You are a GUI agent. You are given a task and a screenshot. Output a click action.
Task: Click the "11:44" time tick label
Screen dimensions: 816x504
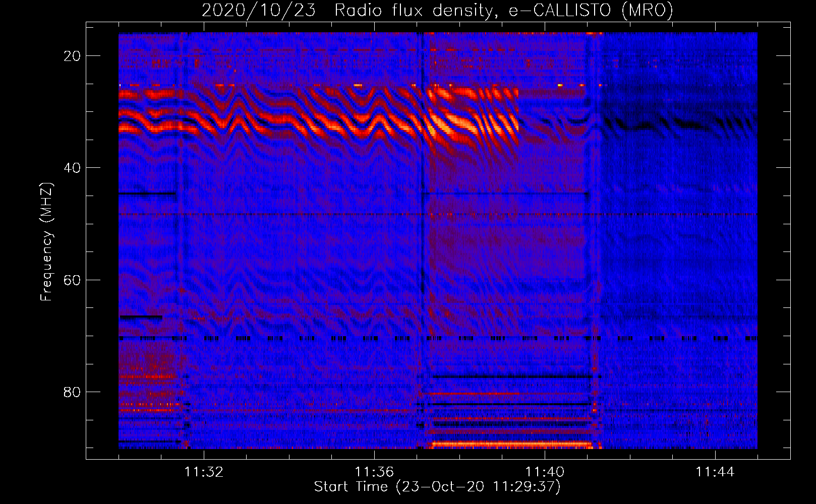715,472
